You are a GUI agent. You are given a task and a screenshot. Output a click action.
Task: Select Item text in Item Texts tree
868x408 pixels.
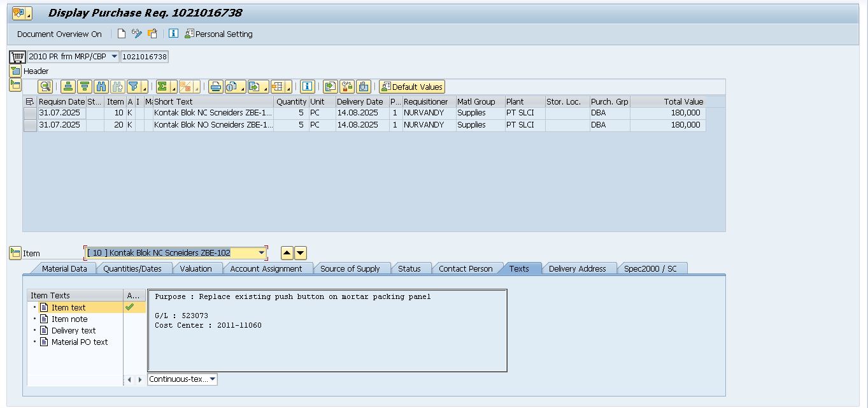coord(68,308)
